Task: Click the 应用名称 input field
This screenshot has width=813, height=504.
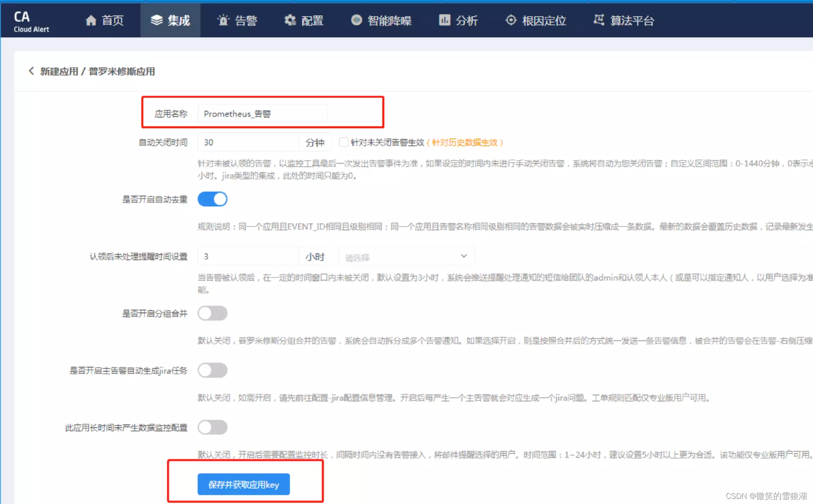Action: (263, 114)
